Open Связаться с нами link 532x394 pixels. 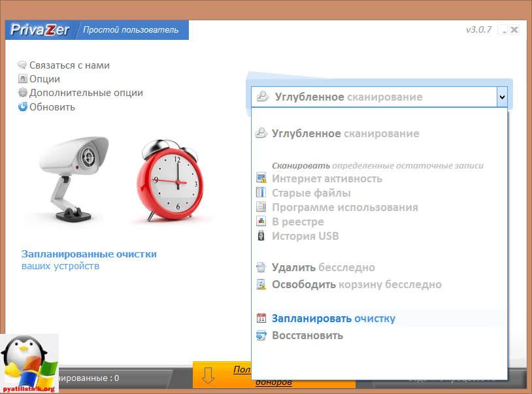(69, 65)
